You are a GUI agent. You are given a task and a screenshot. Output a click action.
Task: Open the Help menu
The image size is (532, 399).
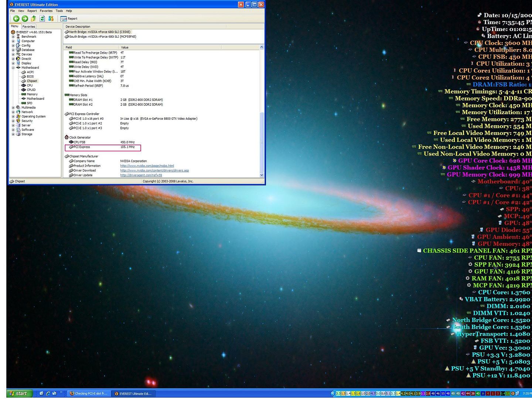pos(69,11)
